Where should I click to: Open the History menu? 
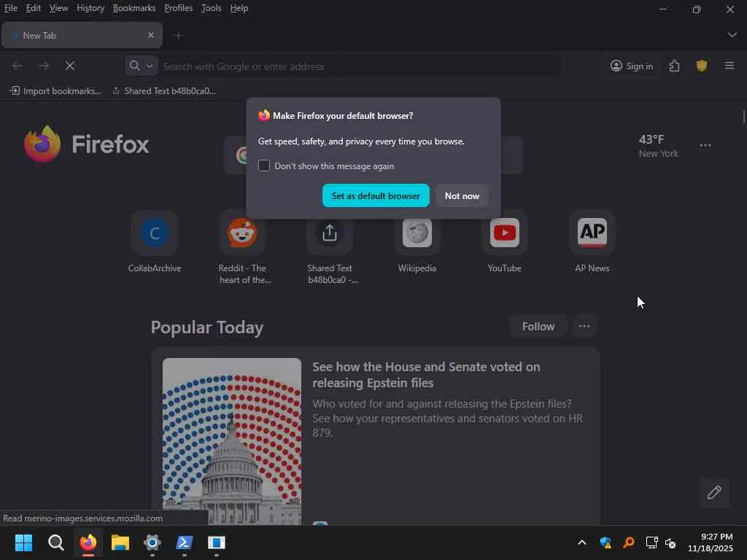point(90,8)
